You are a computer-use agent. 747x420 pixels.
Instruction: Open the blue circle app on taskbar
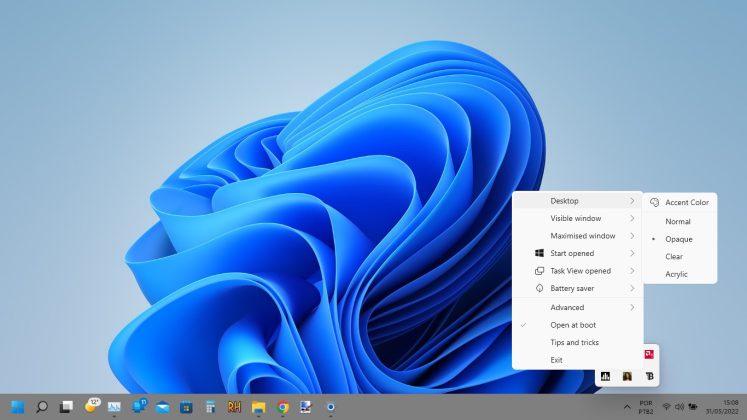click(331, 407)
